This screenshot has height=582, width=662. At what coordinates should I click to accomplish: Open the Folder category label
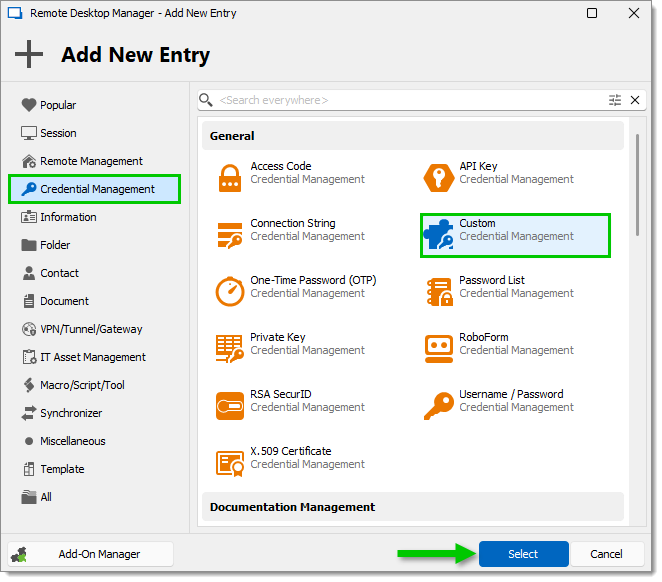coord(55,245)
